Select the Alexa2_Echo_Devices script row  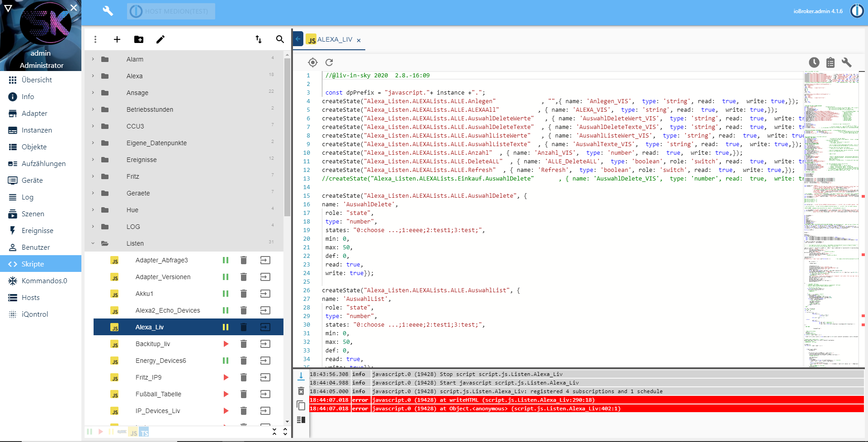click(x=189, y=310)
